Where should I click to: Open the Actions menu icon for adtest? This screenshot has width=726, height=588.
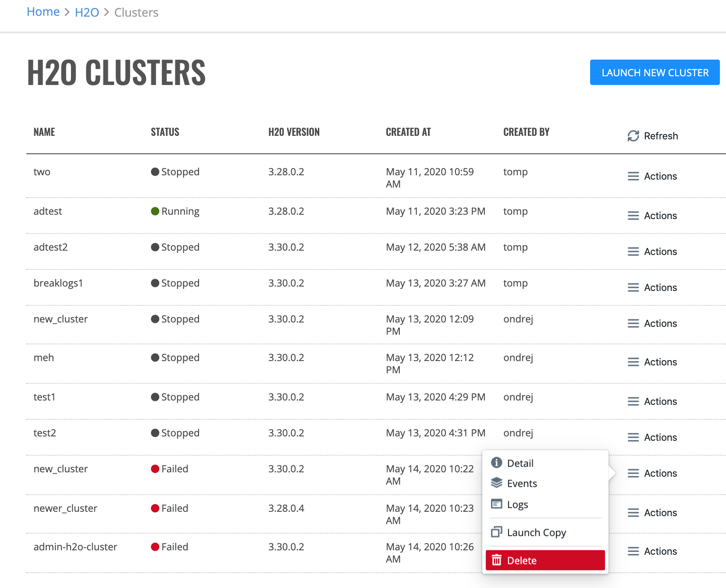click(x=633, y=216)
